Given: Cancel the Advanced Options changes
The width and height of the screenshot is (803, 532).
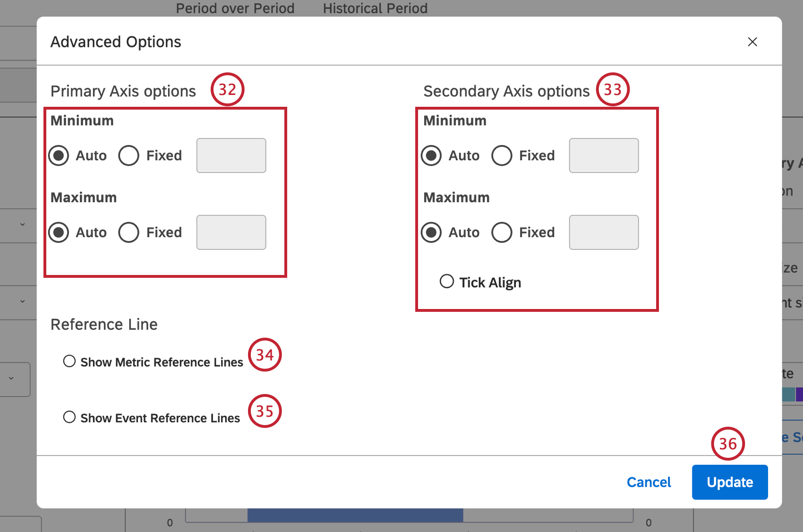Looking at the screenshot, I should [x=649, y=482].
